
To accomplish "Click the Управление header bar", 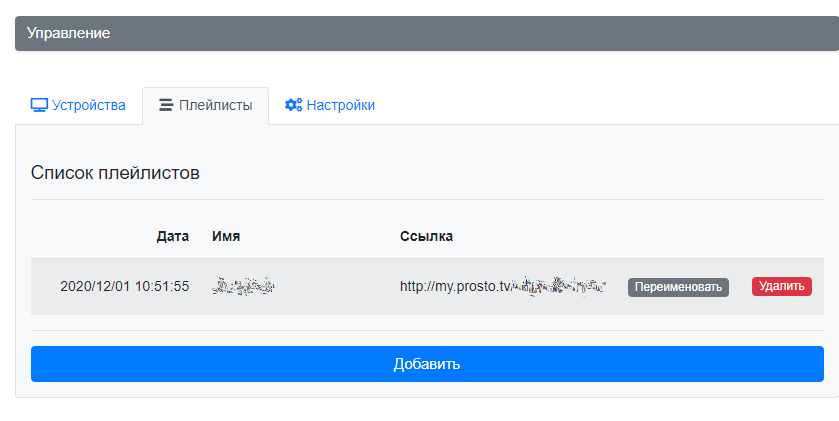I will point(427,33).
